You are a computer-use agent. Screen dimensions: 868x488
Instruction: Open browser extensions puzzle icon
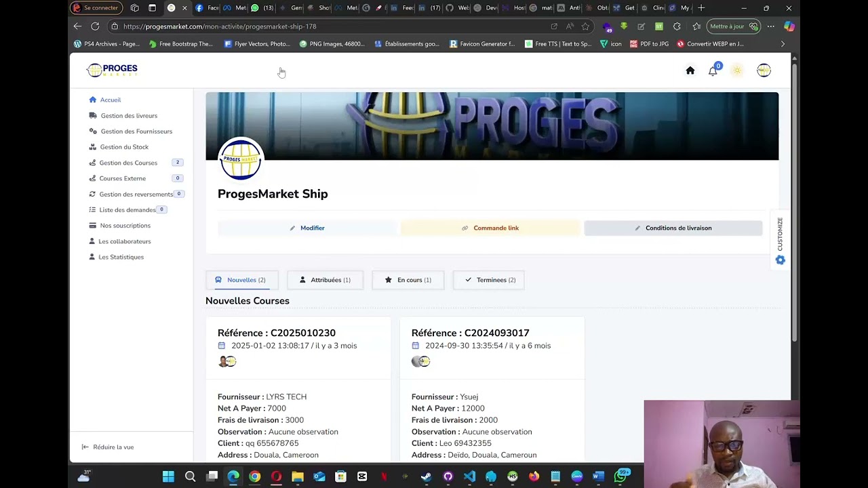coord(677,26)
